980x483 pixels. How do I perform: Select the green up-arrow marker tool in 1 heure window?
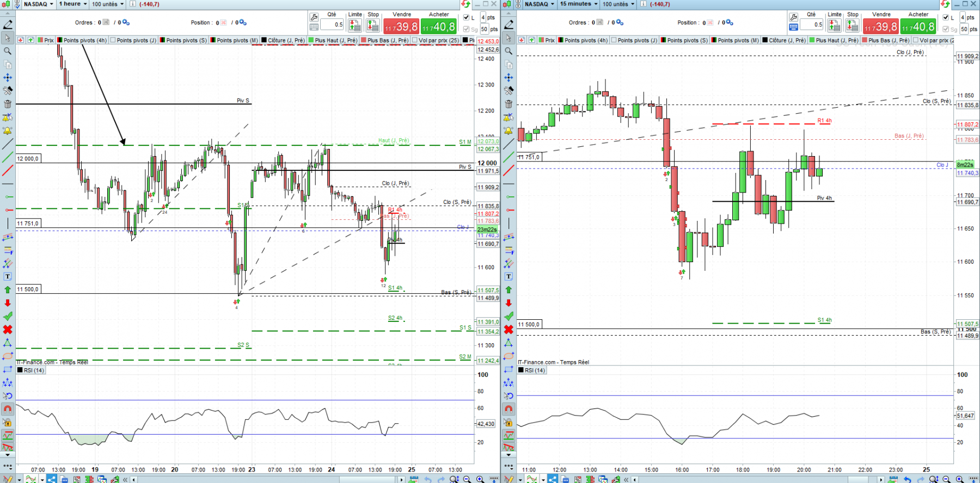(8, 290)
